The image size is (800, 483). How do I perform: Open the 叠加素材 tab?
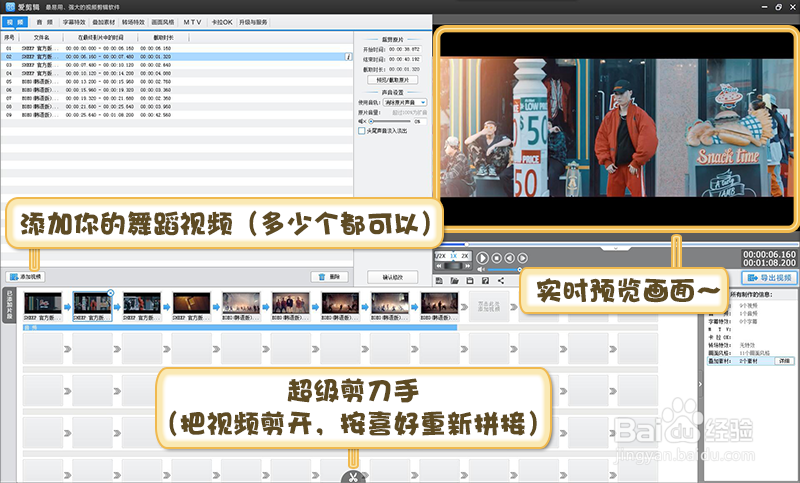pyautogui.click(x=104, y=22)
